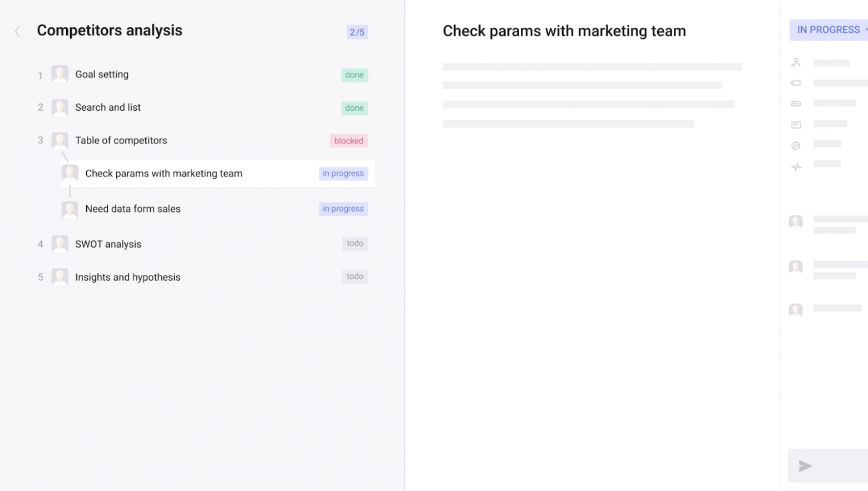Click the done badge on Goal setting

tap(354, 75)
